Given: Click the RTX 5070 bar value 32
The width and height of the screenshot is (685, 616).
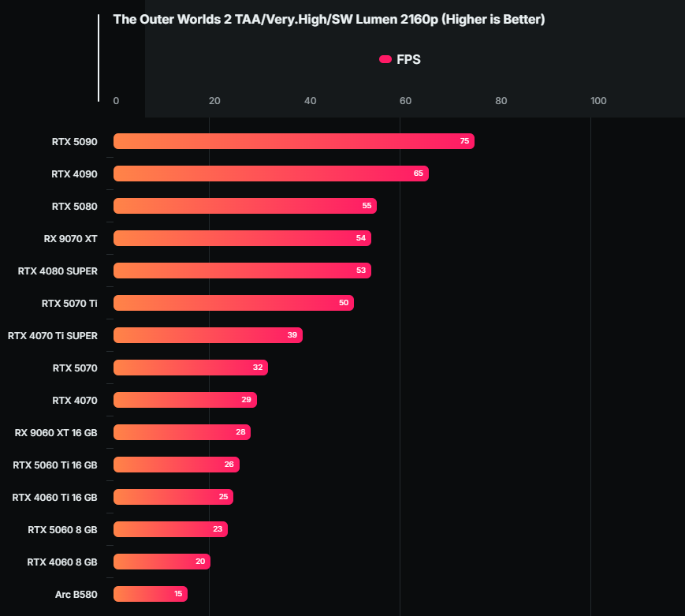Looking at the screenshot, I should click(258, 368).
